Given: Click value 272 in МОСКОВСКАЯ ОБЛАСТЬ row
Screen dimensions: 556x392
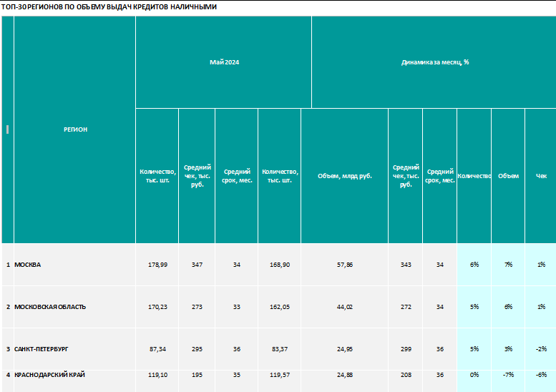Looking at the screenshot, I should tap(406, 307).
